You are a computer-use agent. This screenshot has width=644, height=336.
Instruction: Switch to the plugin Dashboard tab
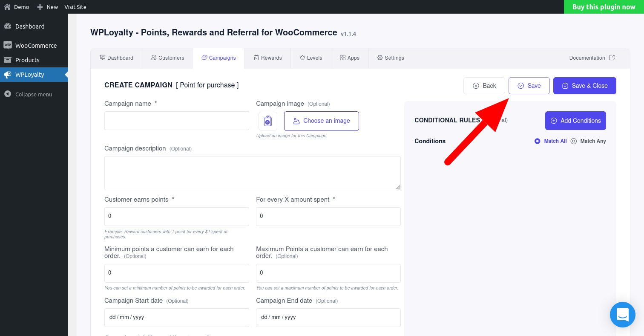click(116, 58)
